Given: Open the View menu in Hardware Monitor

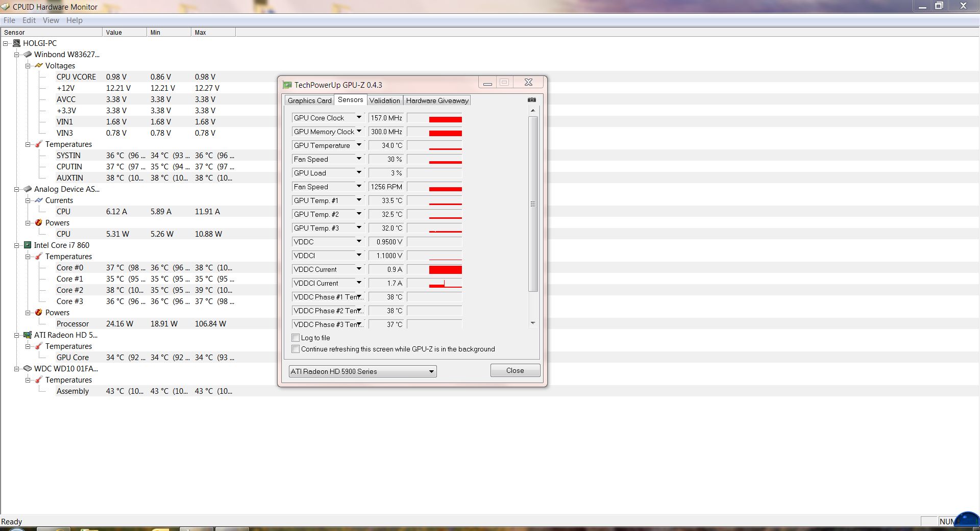Looking at the screenshot, I should 51,20.
